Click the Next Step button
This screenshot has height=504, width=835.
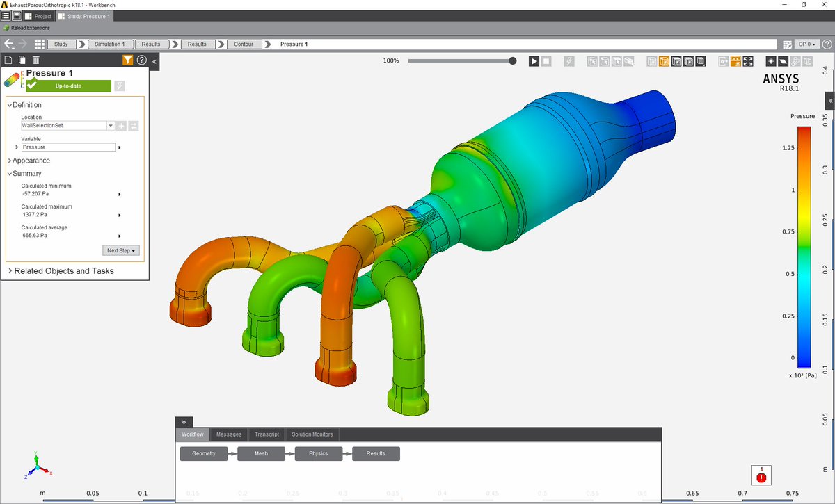(121, 250)
